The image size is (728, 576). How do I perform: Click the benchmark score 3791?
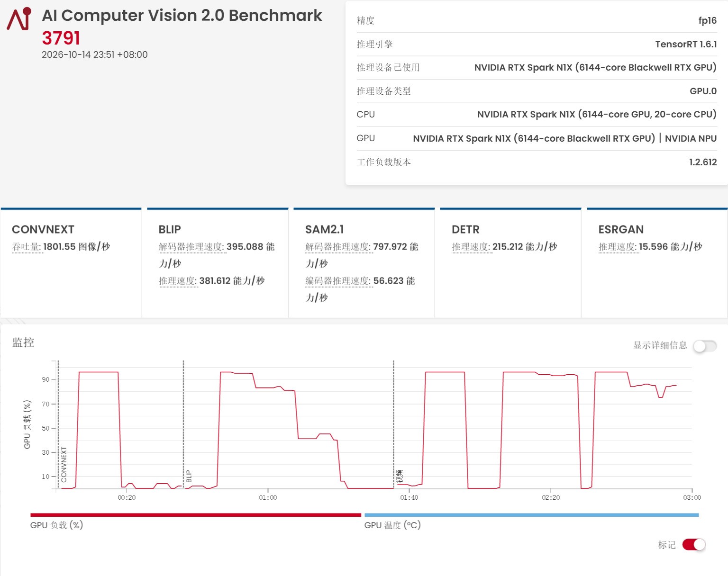click(61, 38)
